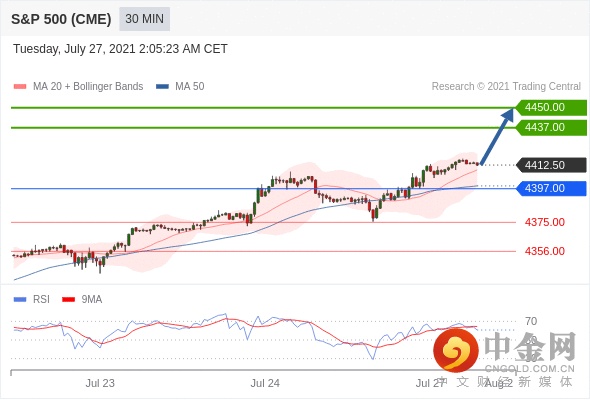590x400 pixels.
Task: Click Research © 2021 Trading Central credit
Action: [506, 87]
